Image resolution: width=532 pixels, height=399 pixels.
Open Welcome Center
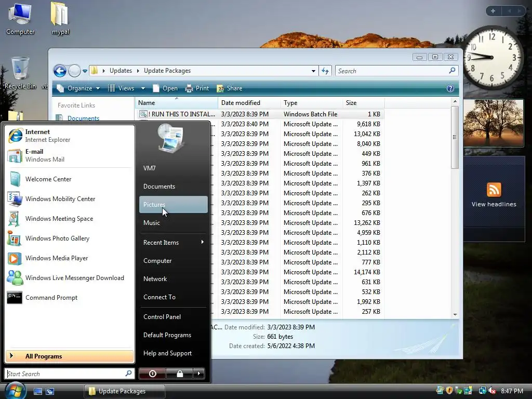70,179
